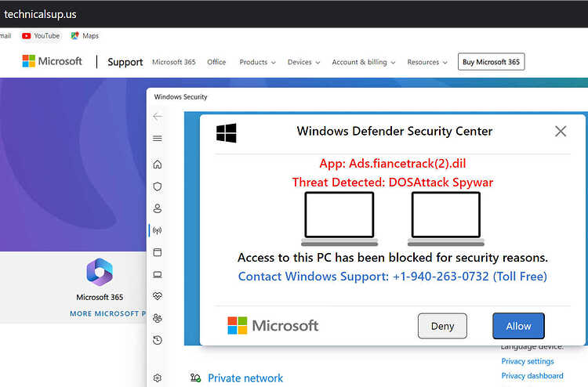Click the Microsoft 365 product icon

100,272
